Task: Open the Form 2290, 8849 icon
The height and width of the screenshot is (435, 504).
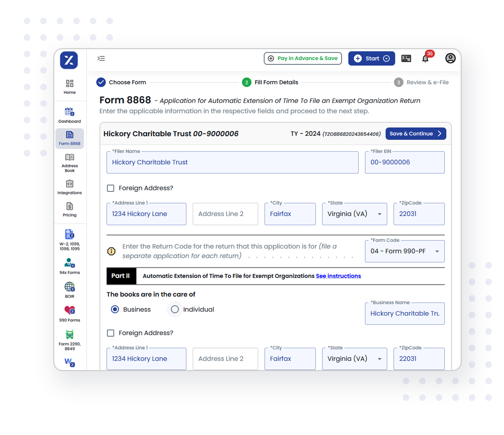Action: tap(69, 338)
